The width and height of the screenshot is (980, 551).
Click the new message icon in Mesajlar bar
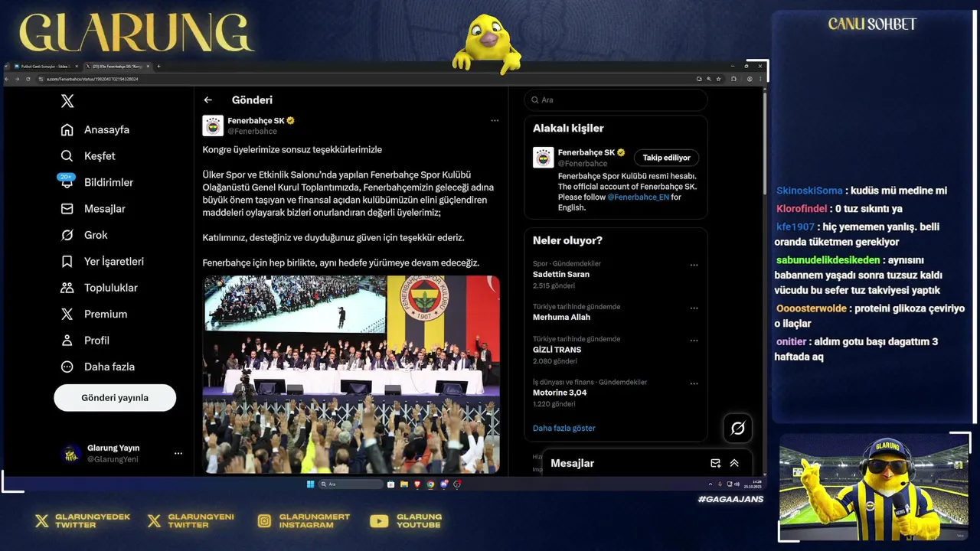(716, 463)
